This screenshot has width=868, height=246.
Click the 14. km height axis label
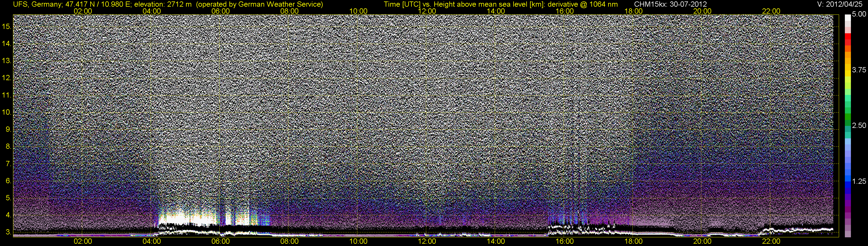click(7, 44)
